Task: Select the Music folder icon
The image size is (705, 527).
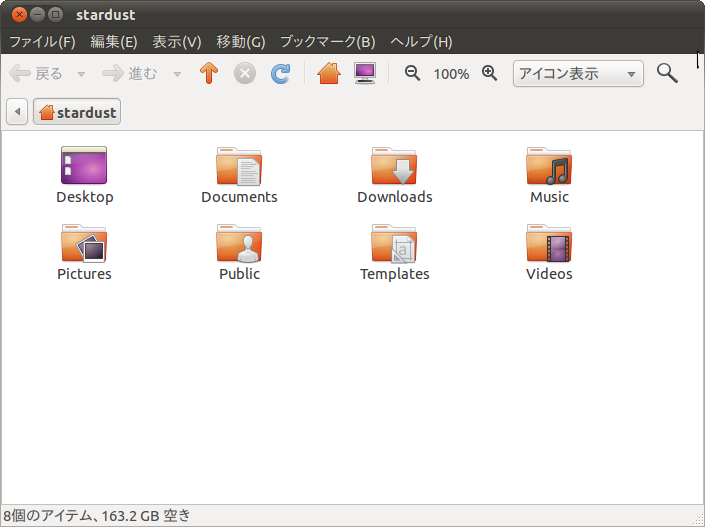Action: point(549,166)
